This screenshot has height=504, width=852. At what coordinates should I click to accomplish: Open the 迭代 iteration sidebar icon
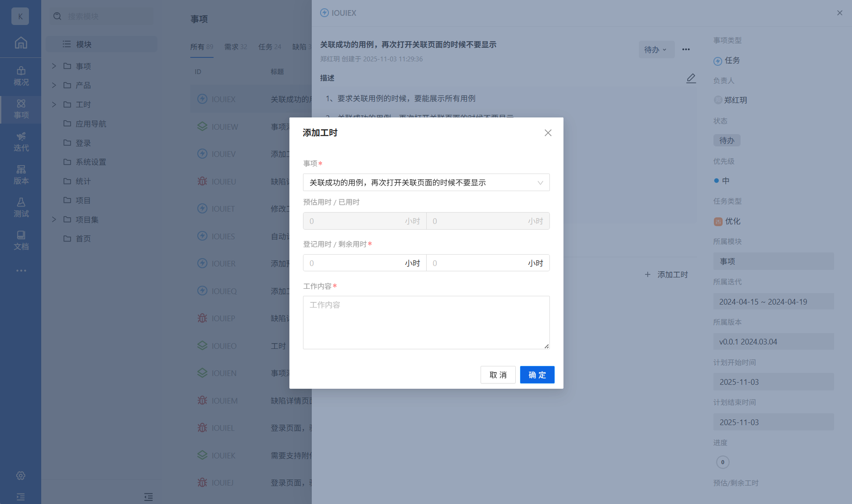point(21,142)
